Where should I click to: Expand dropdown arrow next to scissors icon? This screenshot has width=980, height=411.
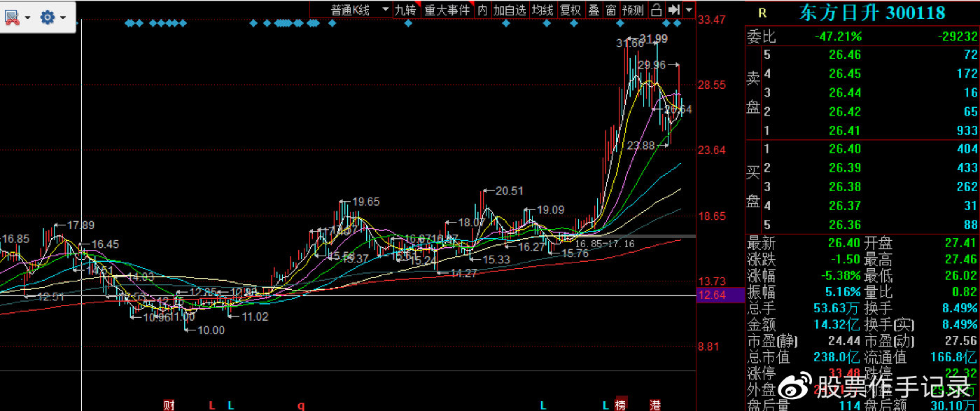point(28,17)
